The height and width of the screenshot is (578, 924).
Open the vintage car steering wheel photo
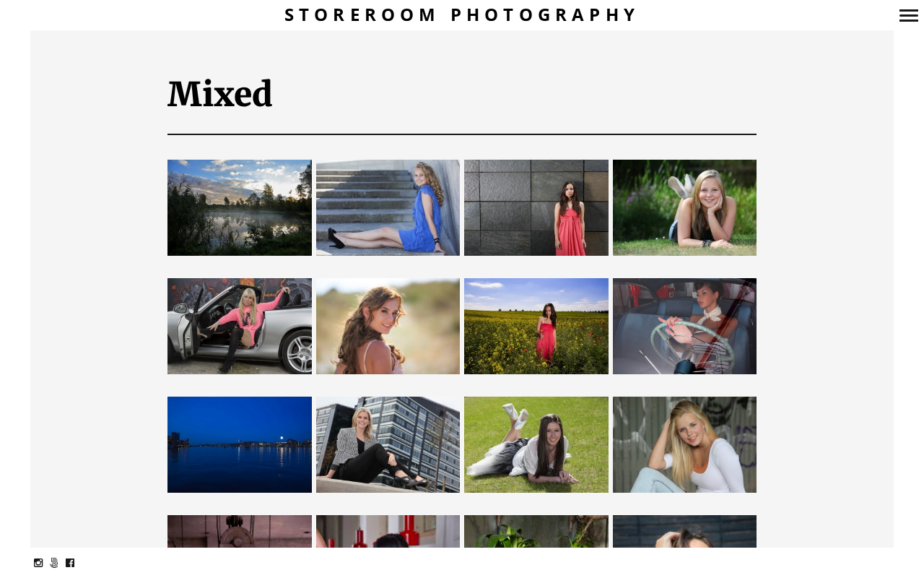pyautogui.click(x=684, y=326)
